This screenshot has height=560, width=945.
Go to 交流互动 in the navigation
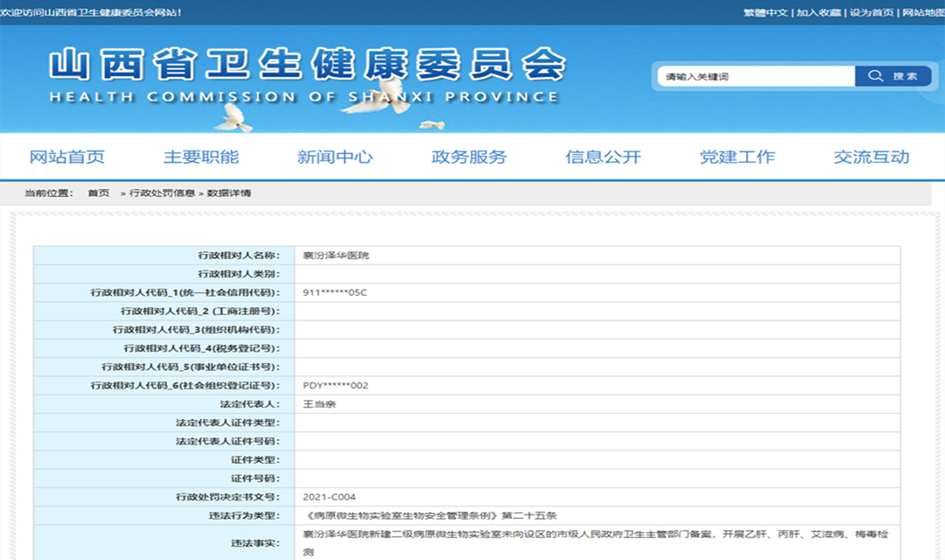(871, 157)
